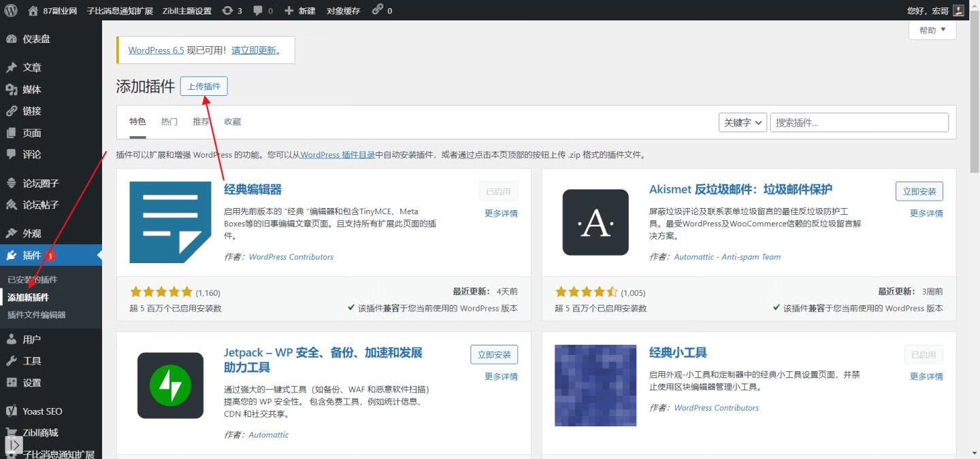Click inside the 搜索插件 search field
This screenshot has height=459, width=980.
click(859, 122)
